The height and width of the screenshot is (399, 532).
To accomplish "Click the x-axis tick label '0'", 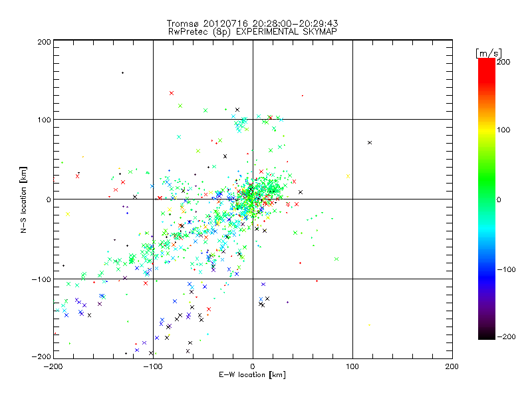I will click(x=253, y=366).
